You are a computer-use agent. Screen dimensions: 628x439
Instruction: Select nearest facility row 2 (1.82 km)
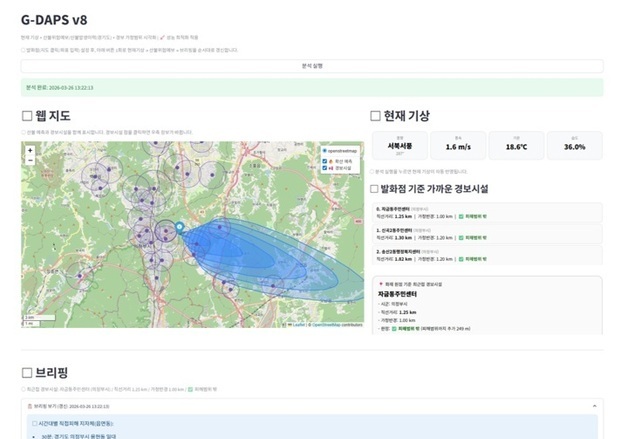pos(487,255)
